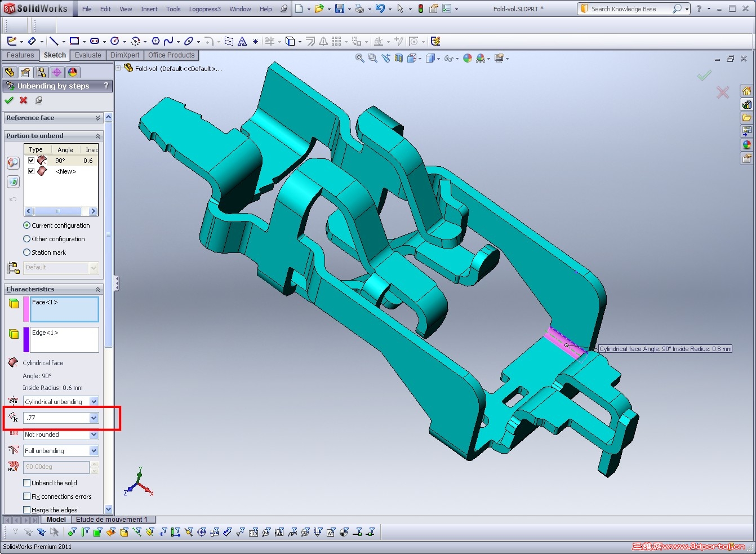Click the Print icon in top toolbar
Viewport: 756px width, 554px height.
click(x=359, y=8)
